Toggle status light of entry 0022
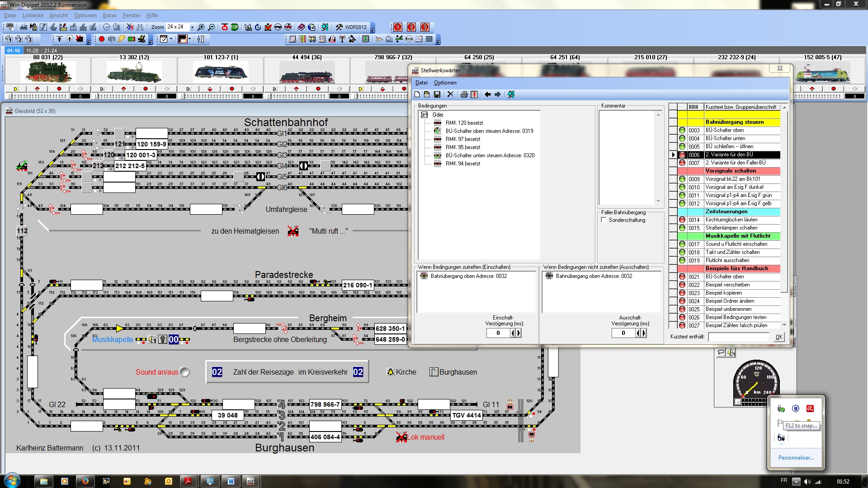Image resolution: width=868 pixels, height=488 pixels. pos(682,285)
